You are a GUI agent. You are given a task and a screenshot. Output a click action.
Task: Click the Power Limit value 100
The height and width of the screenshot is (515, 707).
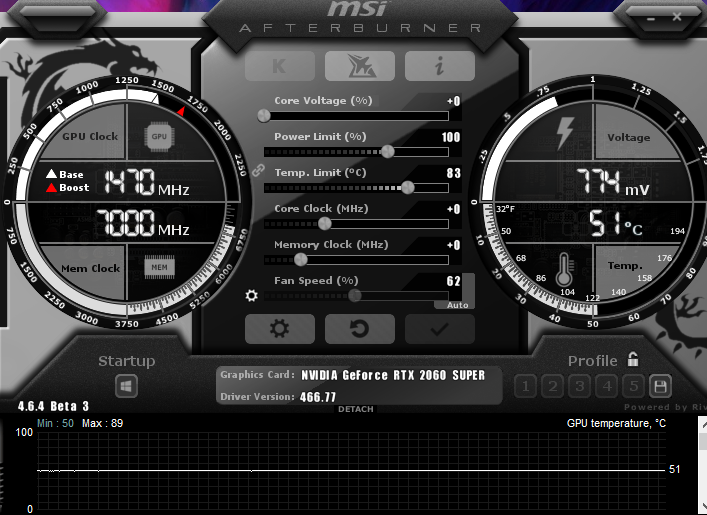click(451, 137)
